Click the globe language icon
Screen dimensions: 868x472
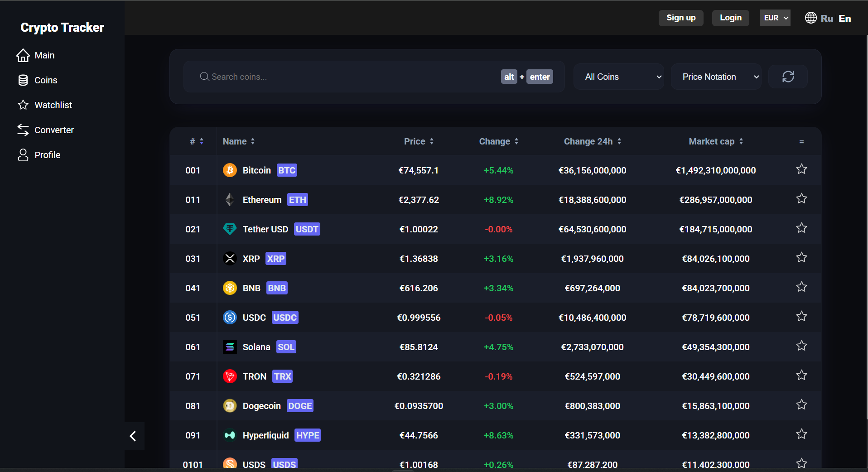[810, 18]
